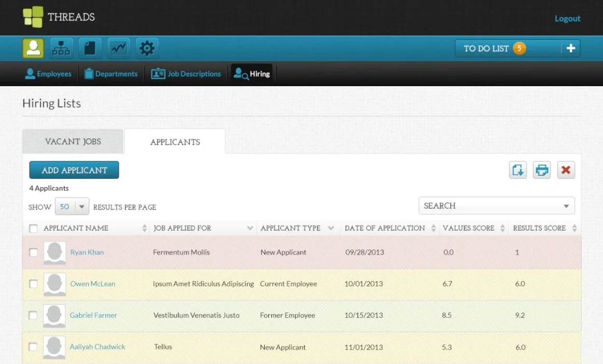This screenshot has width=603, height=364.
Task: Click the 'Hiring Lists' page heading
Action: tap(51, 103)
